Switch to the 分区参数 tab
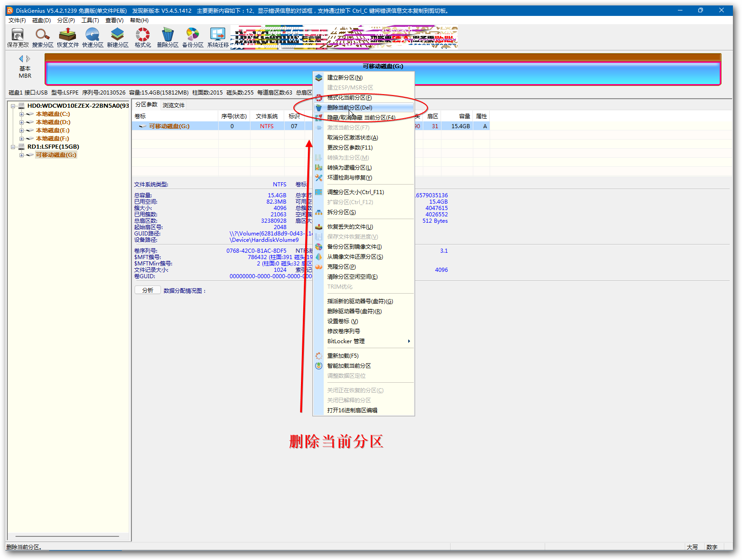The width and height of the screenshot is (742, 560). coord(146,105)
